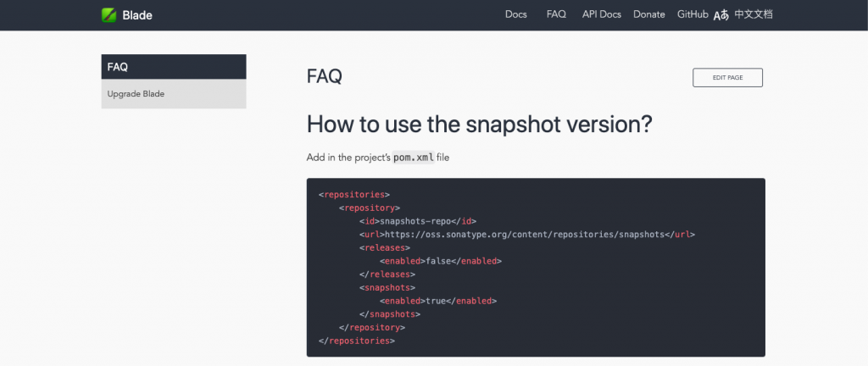868x366 pixels.
Task: Select FAQ header in sidebar
Action: [x=174, y=67]
